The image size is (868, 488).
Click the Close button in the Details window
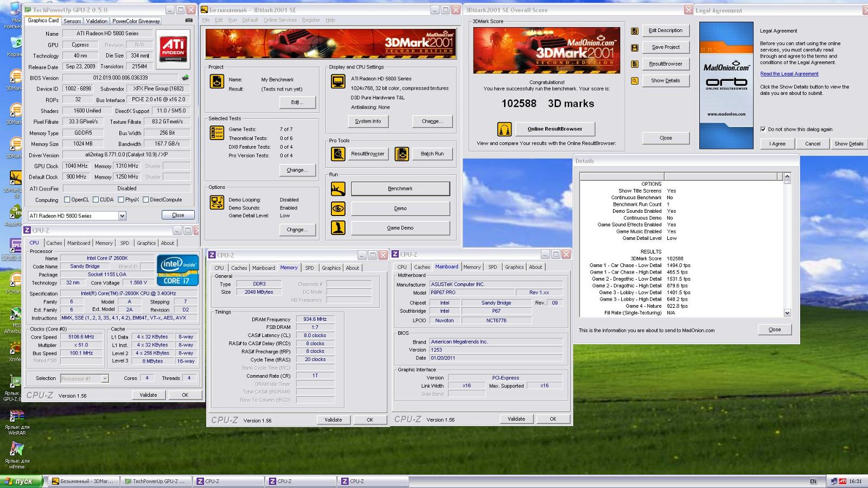[775, 329]
